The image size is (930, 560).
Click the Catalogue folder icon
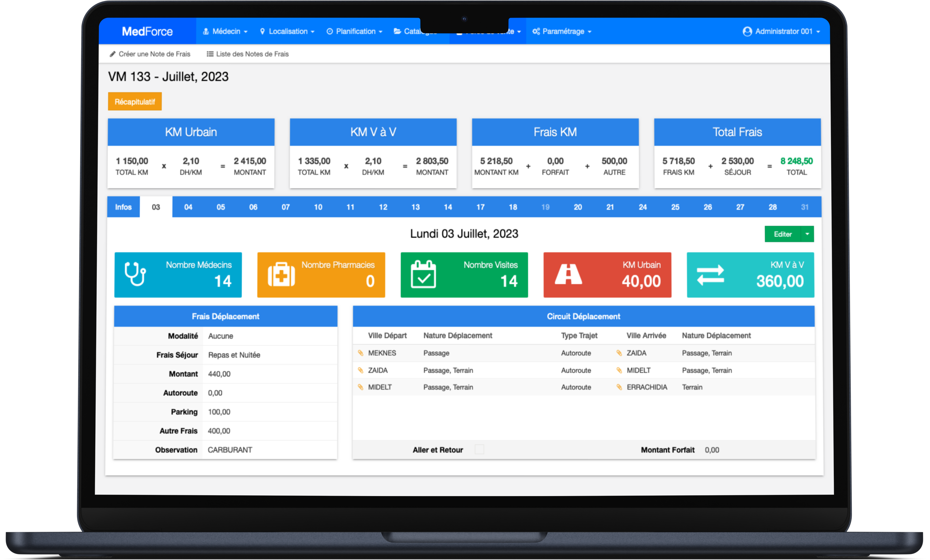397,31
